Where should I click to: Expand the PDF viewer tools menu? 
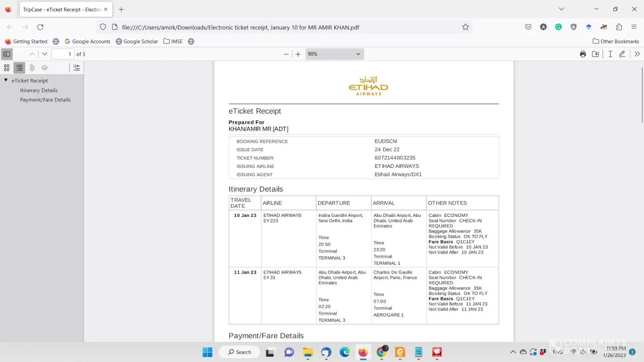637,54
